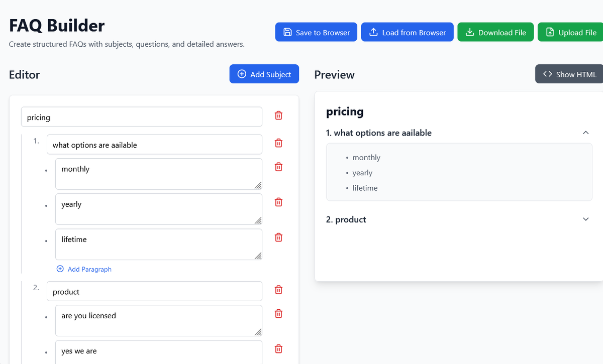603x364 pixels.
Task: Edit the 'product' question field
Action: (x=154, y=291)
